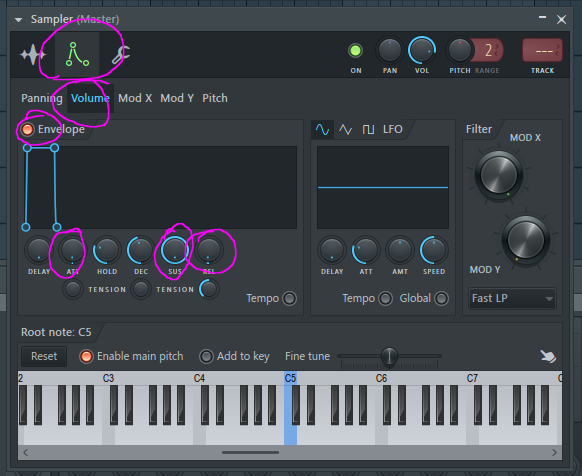582x476 pixels.
Task: Click the envelope ATT knob
Action: (72, 250)
